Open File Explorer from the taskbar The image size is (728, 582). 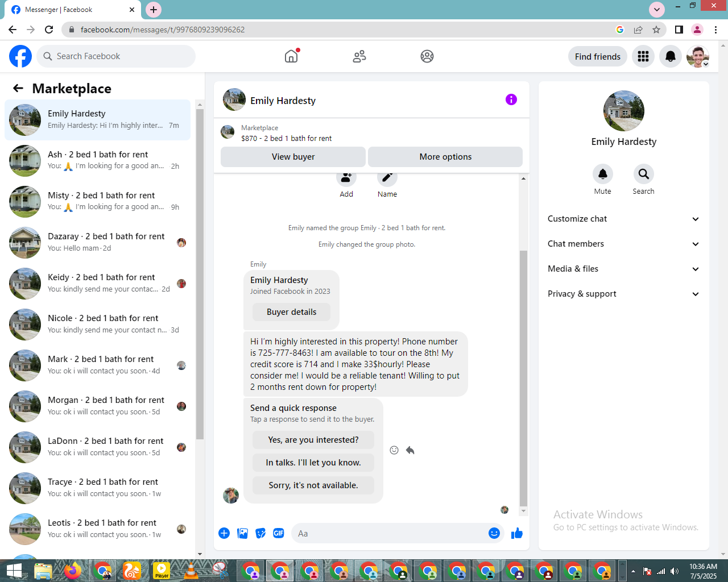coord(43,571)
